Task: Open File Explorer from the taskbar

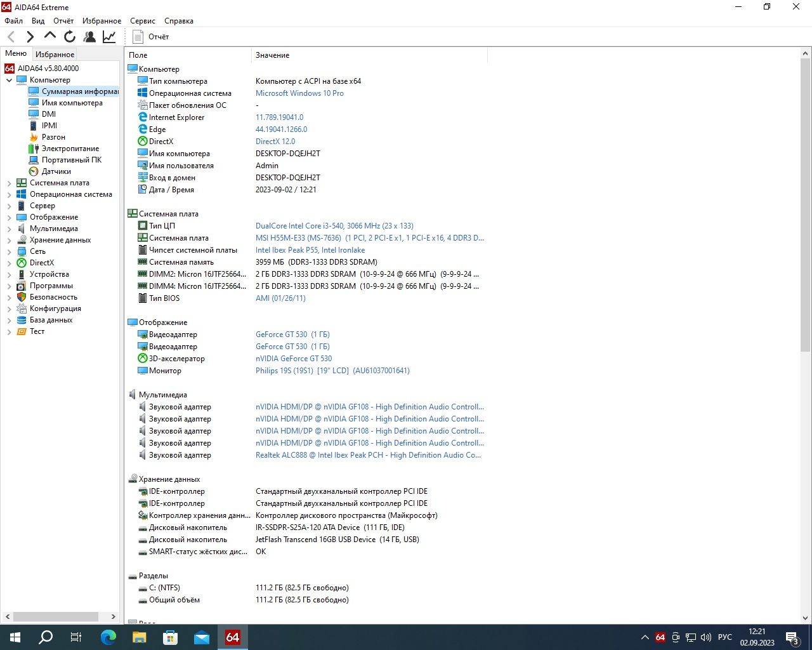Action: pyautogui.click(x=140, y=637)
